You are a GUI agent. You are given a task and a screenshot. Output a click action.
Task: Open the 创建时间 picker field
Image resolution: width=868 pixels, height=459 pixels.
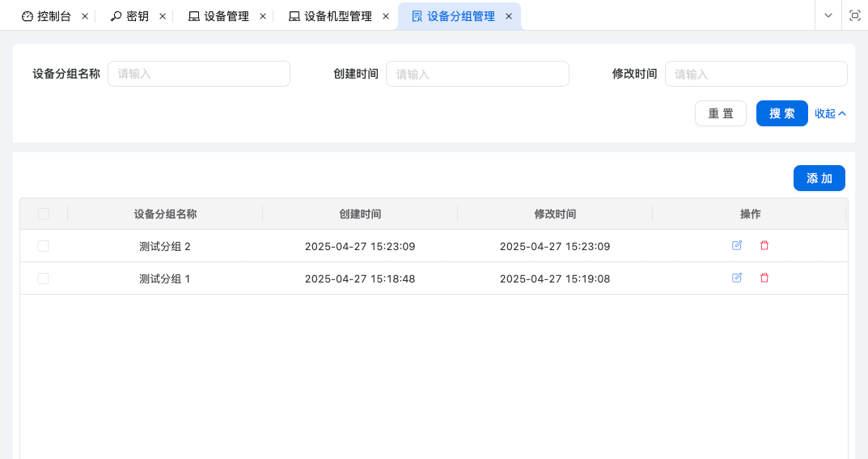pyautogui.click(x=477, y=74)
